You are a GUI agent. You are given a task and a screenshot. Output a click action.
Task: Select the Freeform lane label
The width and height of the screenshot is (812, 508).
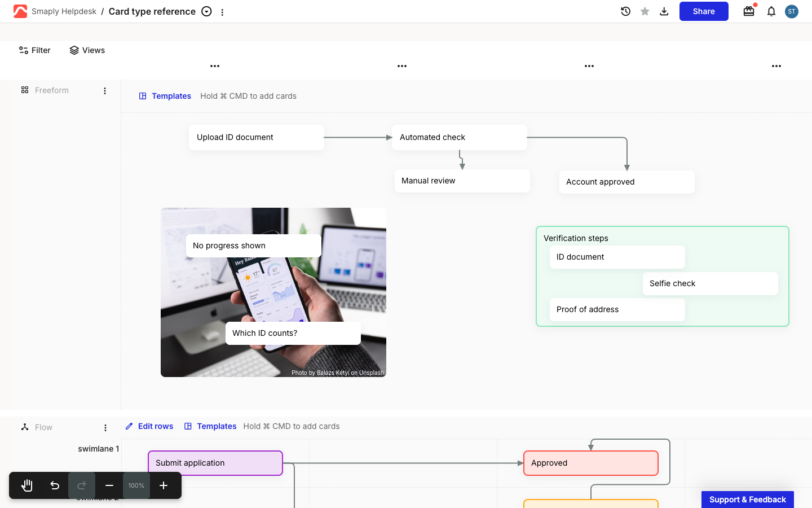tap(52, 90)
